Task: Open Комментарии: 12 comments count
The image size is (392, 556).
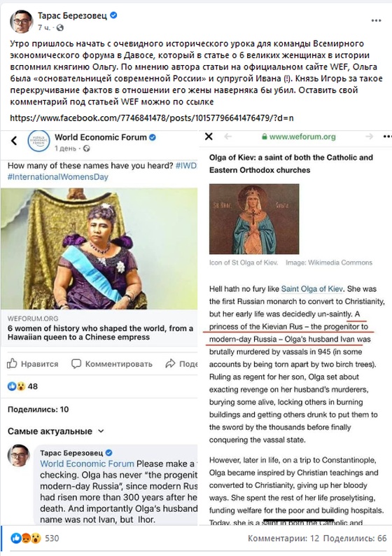Action: (283, 538)
